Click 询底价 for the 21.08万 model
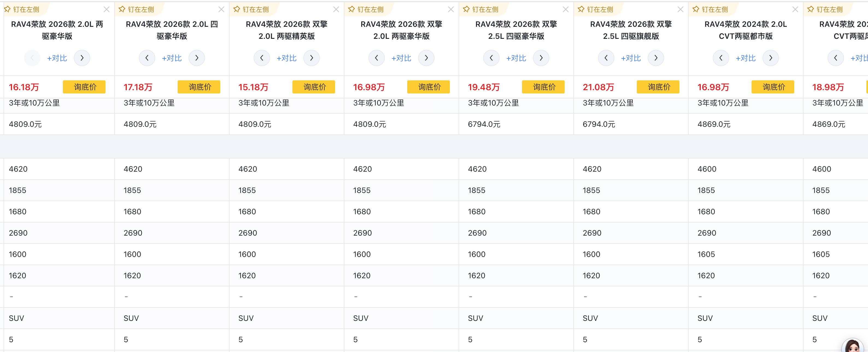 click(658, 87)
